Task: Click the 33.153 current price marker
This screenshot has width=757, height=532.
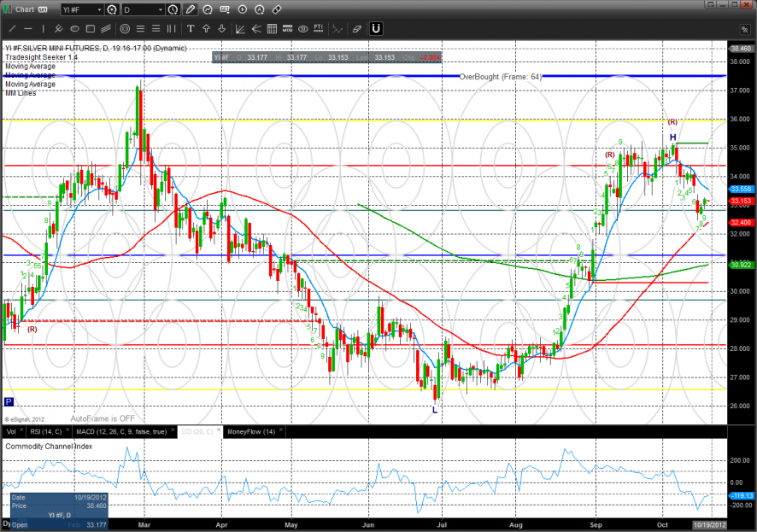Action: click(x=741, y=201)
